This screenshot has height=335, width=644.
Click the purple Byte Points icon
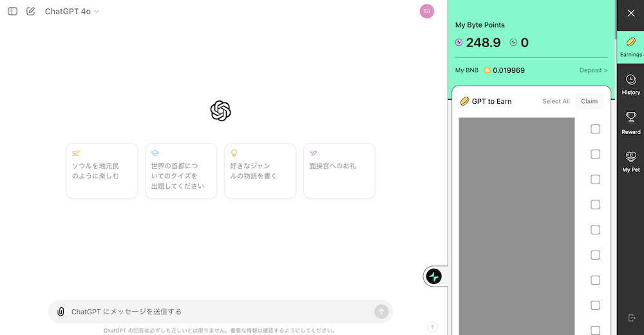coord(459,43)
